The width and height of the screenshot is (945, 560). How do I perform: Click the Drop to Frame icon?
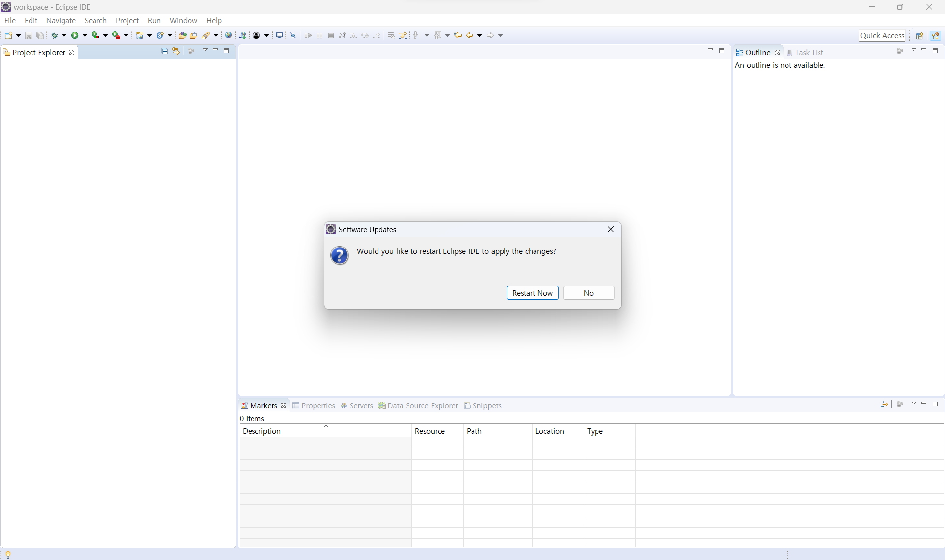[x=391, y=35]
